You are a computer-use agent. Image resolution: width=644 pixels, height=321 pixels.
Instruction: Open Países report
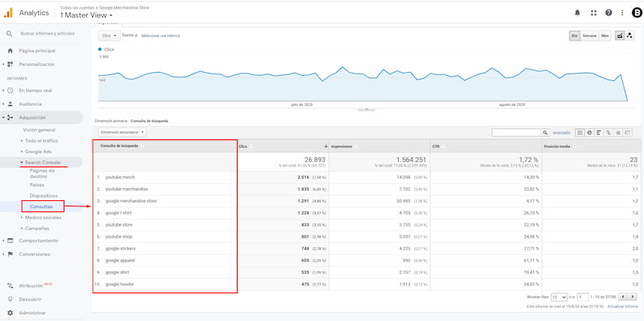click(37, 185)
